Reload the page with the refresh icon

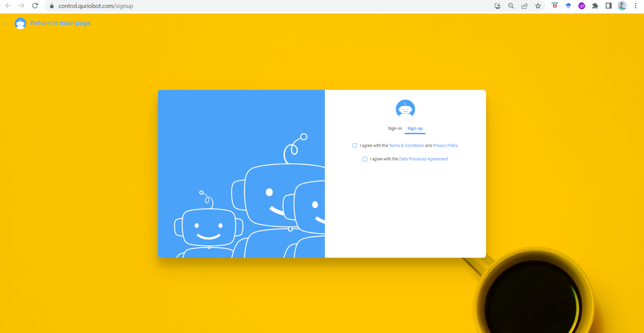pyautogui.click(x=35, y=6)
